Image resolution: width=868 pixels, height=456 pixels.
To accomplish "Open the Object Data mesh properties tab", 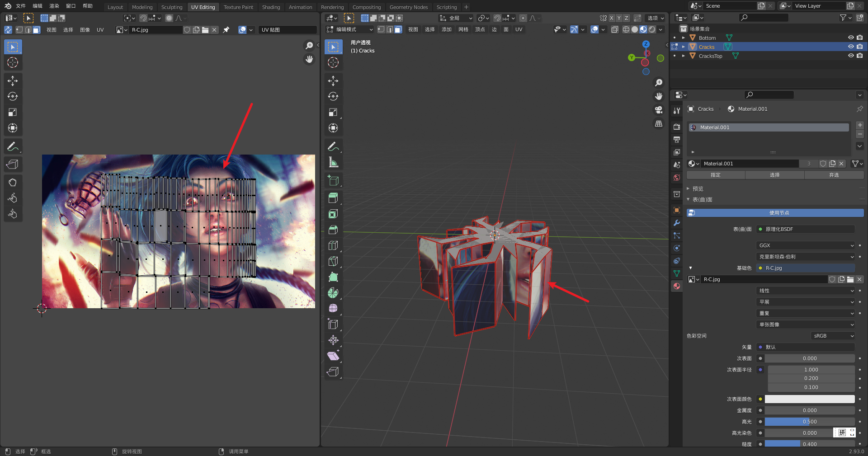I will pos(677,273).
